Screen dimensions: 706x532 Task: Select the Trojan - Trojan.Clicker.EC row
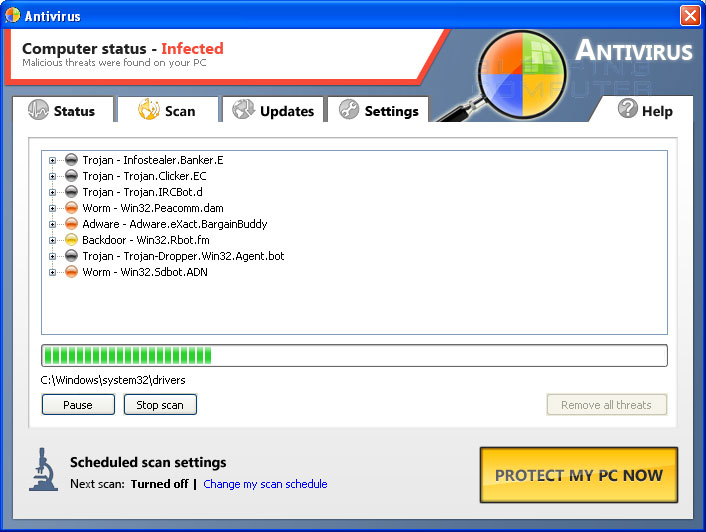pyautogui.click(x=144, y=176)
